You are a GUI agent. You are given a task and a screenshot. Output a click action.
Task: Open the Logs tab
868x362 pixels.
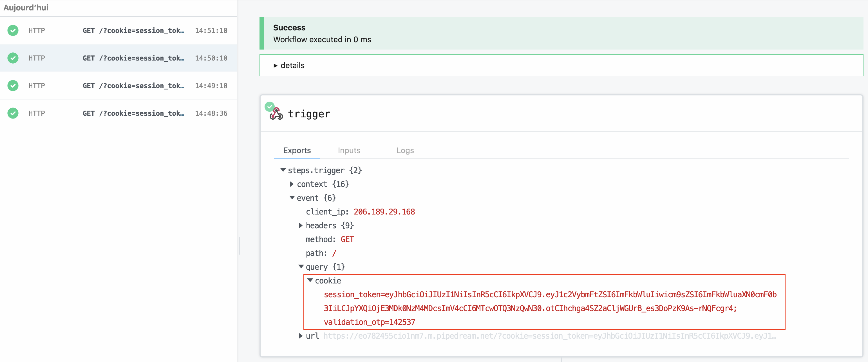(x=405, y=150)
